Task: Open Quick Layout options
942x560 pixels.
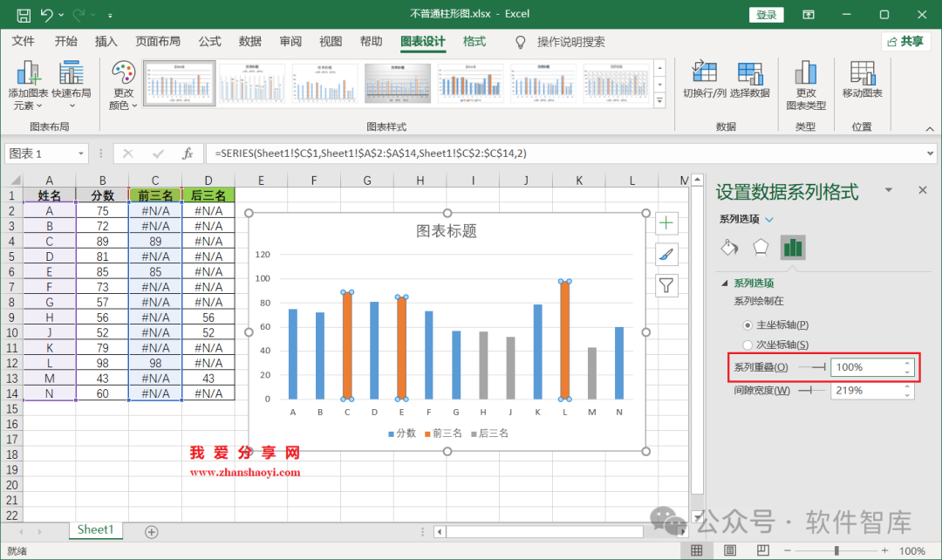Action: click(72, 86)
